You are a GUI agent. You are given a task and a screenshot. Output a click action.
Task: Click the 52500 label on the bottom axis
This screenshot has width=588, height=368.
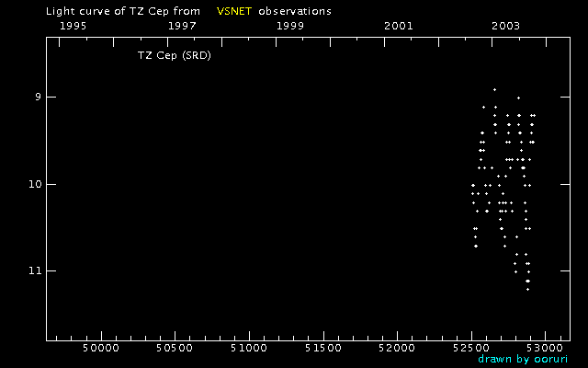[x=471, y=349]
